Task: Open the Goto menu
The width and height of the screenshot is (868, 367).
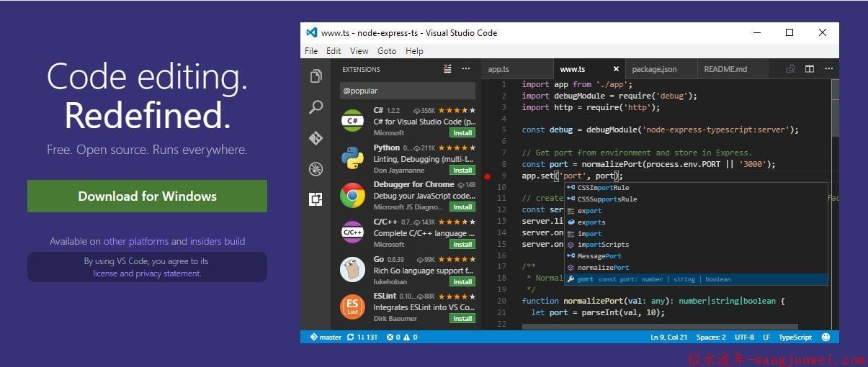Action: (387, 51)
